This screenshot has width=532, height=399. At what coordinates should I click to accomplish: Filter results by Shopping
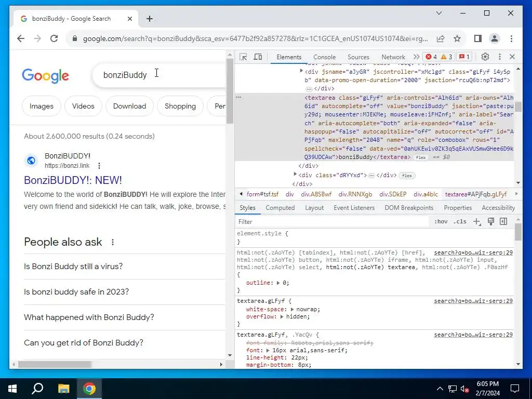pyautogui.click(x=180, y=106)
